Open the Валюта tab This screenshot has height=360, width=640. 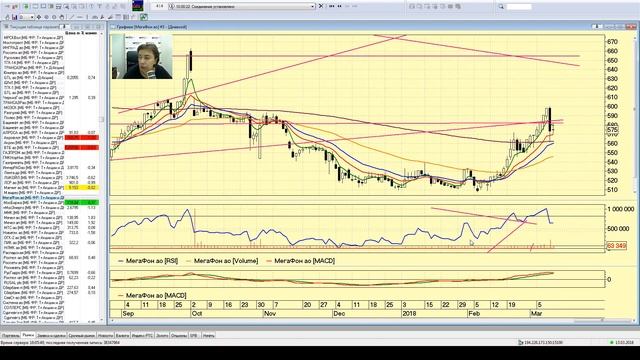tap(122, 336)
